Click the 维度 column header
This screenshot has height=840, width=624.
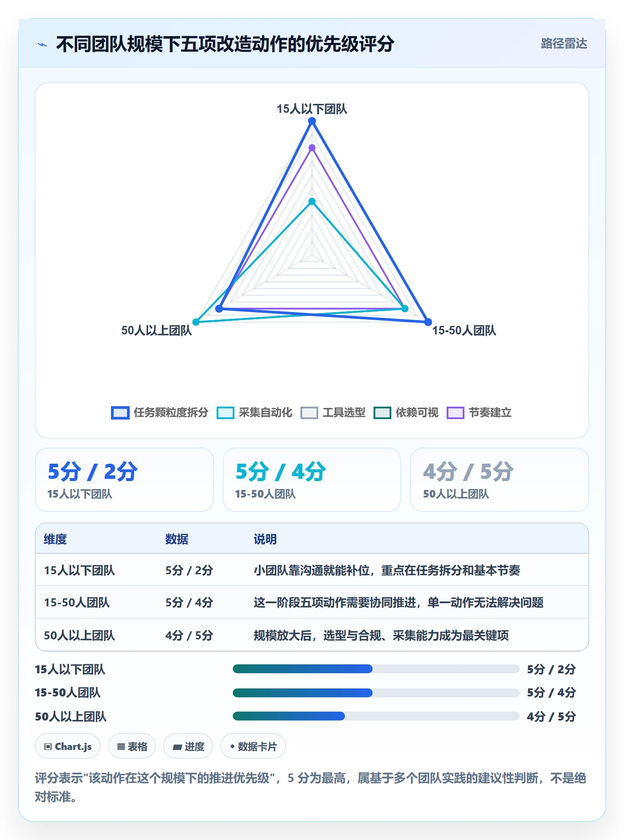(55, 539)
